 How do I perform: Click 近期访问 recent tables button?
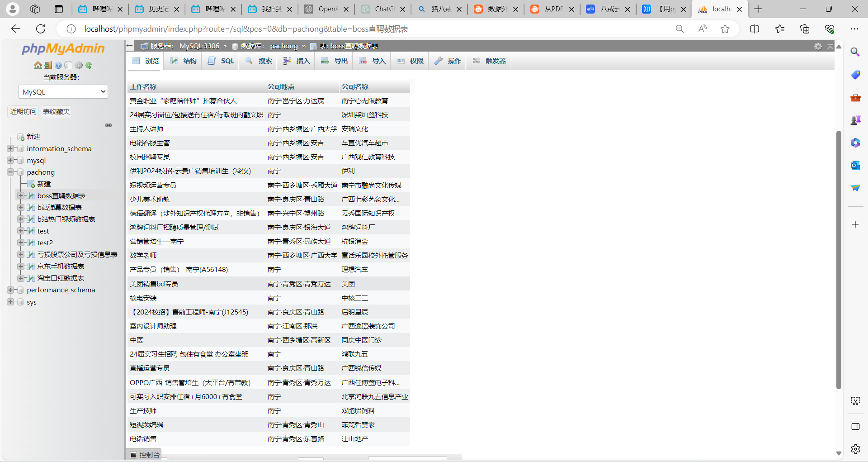(x=24, y=112)
